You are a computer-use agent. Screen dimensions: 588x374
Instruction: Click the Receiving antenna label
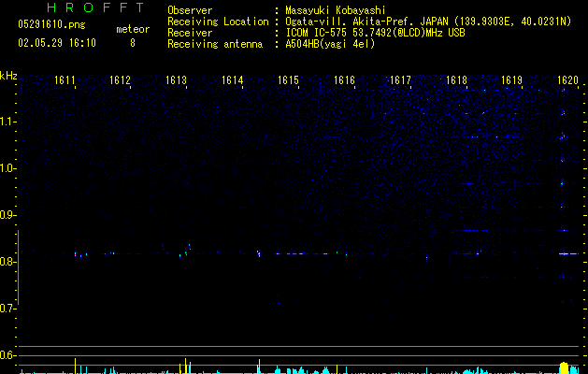coord(215,44)
